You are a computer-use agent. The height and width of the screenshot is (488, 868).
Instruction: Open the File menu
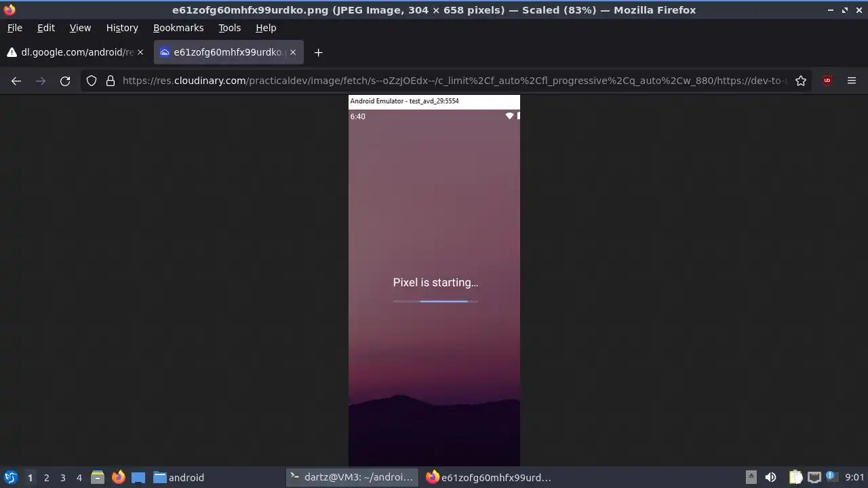pyautogui.click(x=14, y=28)
